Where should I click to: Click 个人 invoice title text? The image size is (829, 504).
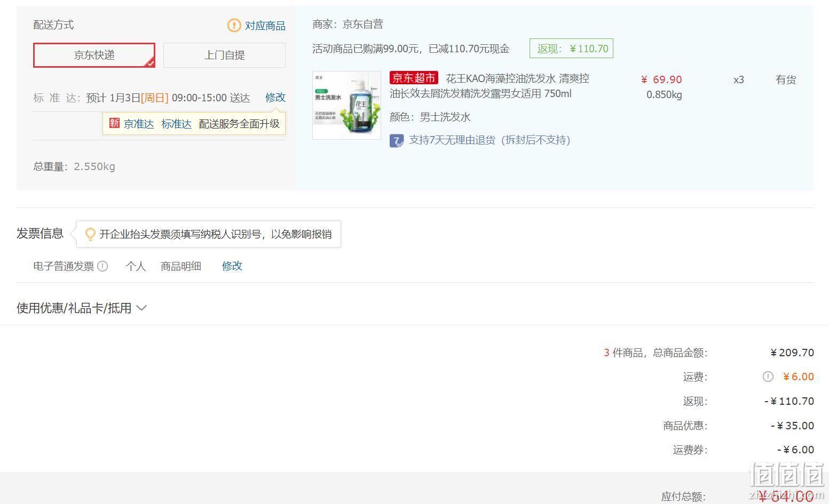coord(136,266)
